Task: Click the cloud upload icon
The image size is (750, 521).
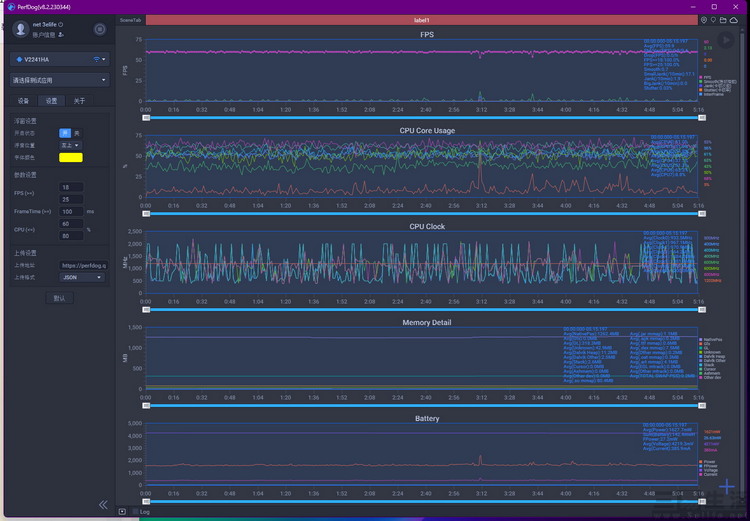Action: 733,20
